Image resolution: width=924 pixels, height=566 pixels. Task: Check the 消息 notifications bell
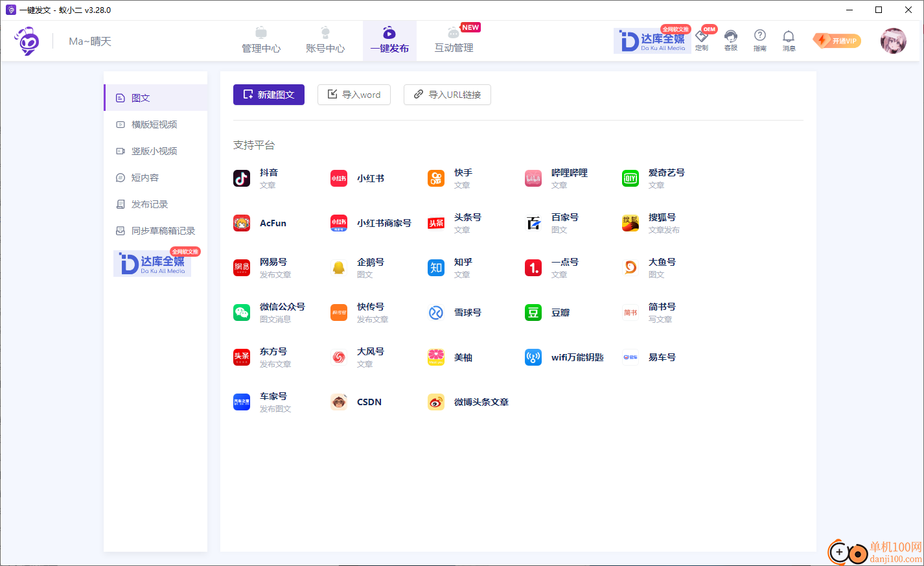tap(789, 40)
